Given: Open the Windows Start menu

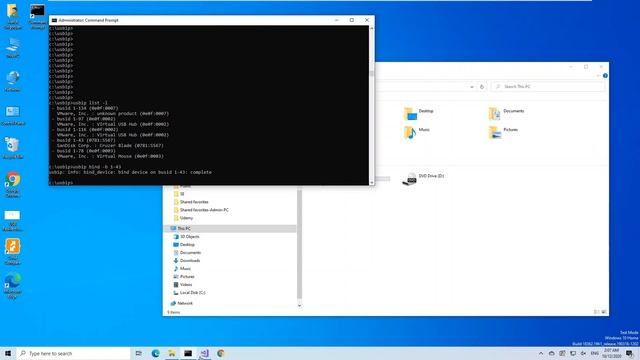Looking at the screenshot, I should tap(8, 353).
